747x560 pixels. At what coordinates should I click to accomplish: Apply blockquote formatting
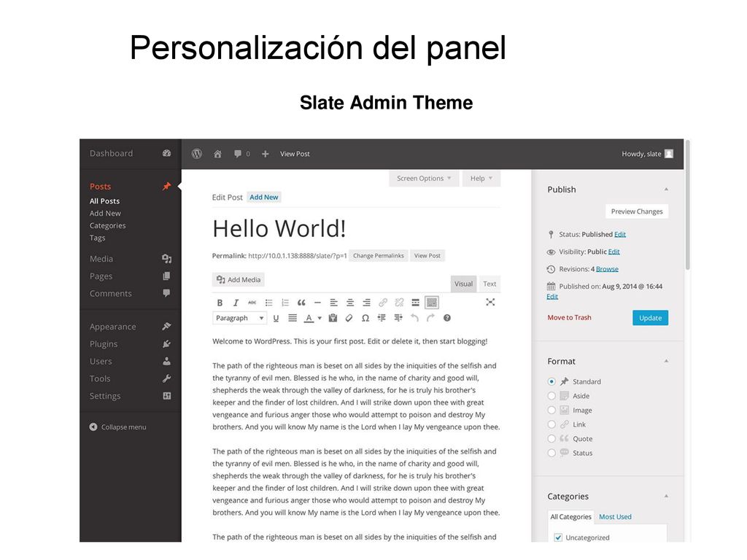[301, 303]
